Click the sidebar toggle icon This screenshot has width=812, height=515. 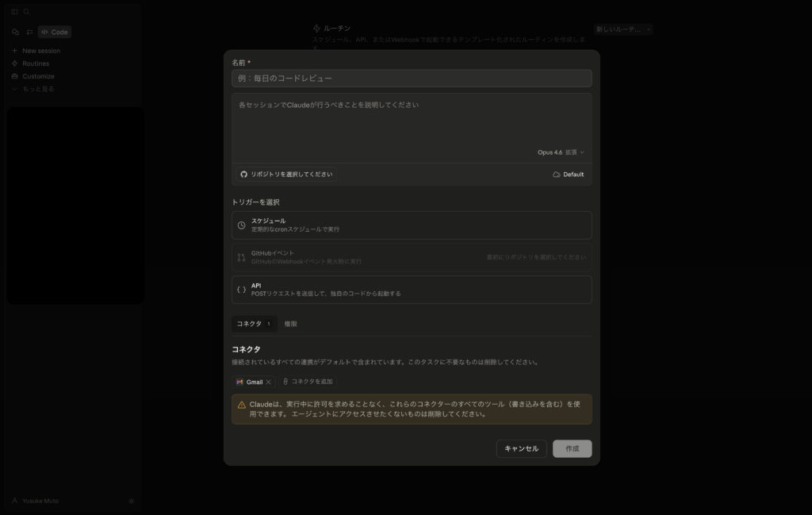point(14,12)
